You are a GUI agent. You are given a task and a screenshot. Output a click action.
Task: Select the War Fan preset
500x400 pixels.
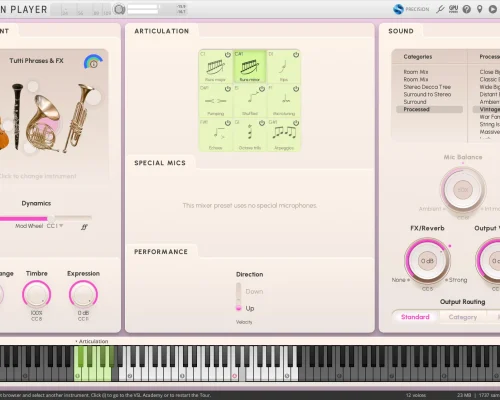(x=489, y=117)
